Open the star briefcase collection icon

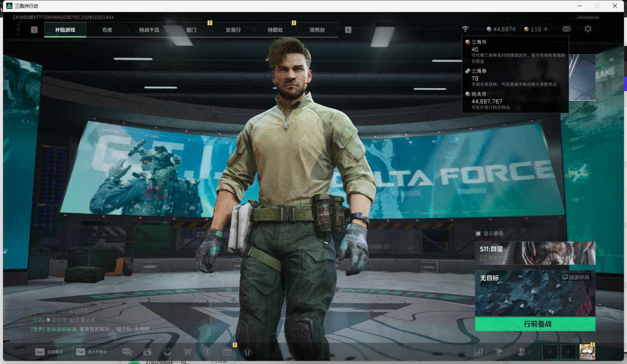pyautogui.click(x=147, y=352)
